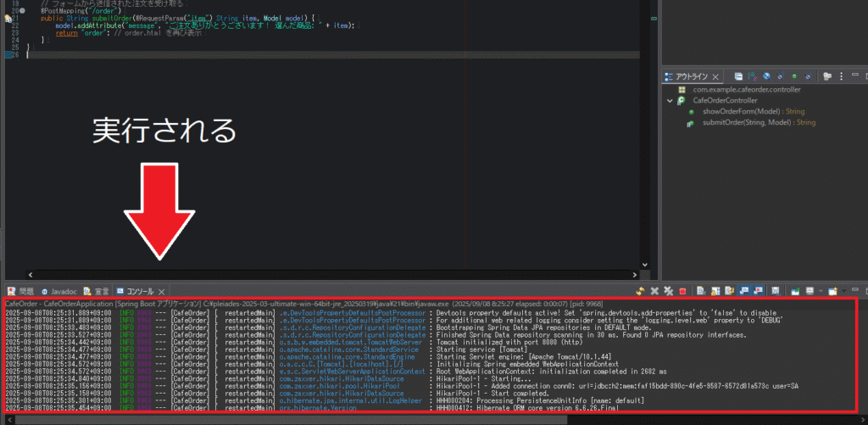Click Remove All Terminated Launches icon
The image size is (868, 425).
coord(668,291)
